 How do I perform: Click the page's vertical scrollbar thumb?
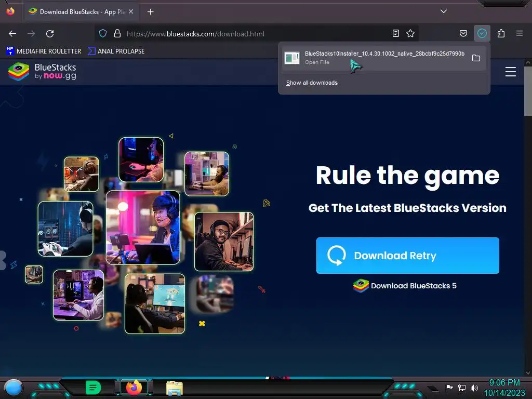pos(528,91)
